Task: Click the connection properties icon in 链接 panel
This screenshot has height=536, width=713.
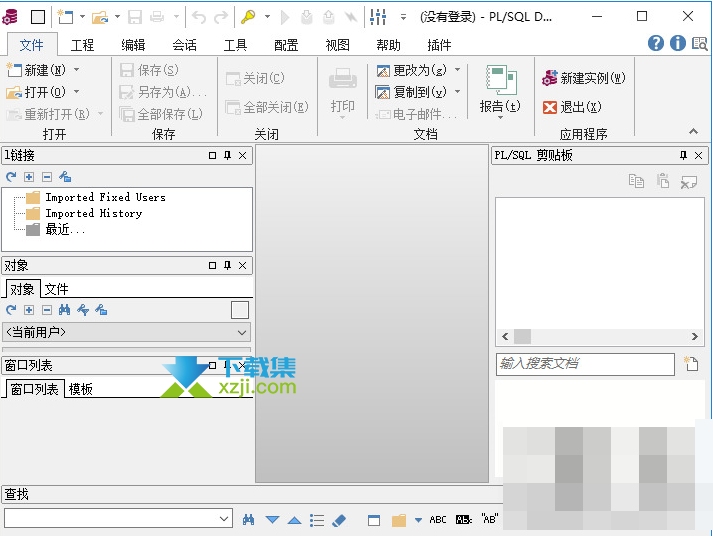Action: [x=65, y=176]
